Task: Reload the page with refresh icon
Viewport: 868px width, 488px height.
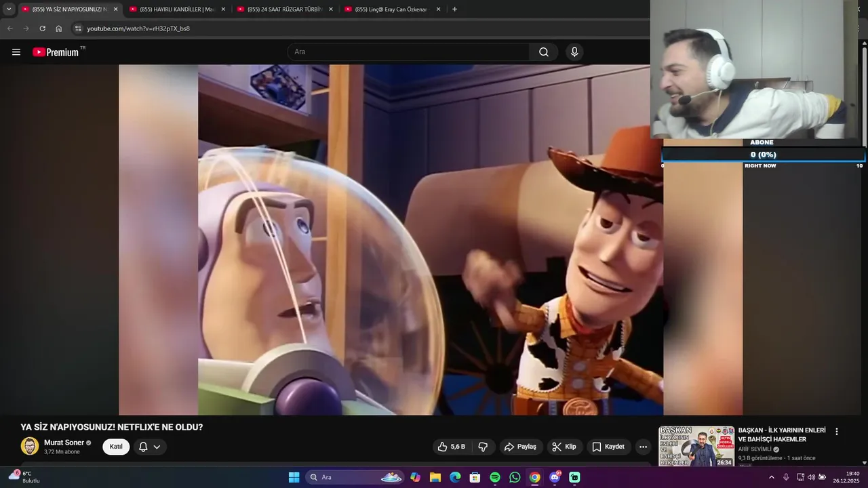Action: pyautogui.click(x=42, y=28)
